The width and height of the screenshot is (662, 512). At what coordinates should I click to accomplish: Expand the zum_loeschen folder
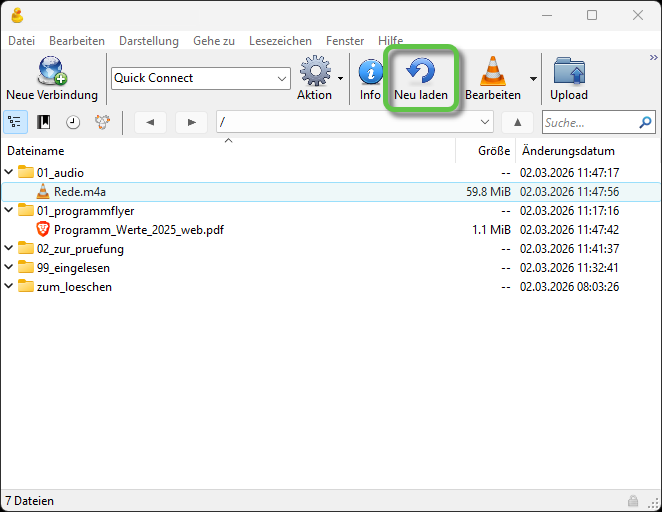coord(9,287)
